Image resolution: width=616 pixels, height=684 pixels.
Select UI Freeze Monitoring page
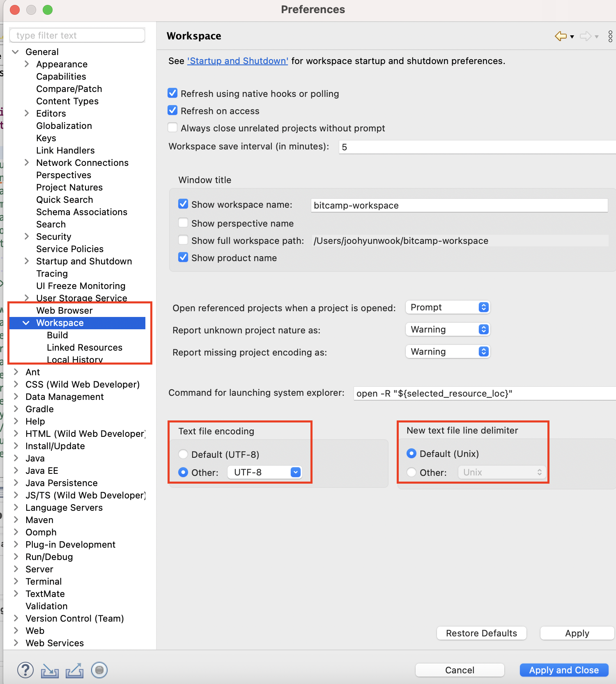(x=81, y=286)
